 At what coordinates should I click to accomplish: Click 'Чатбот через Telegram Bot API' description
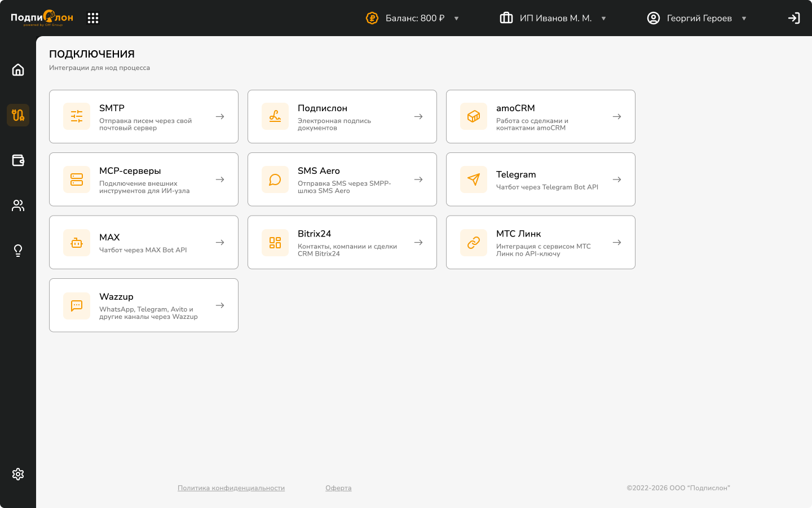pyautogui.click(x=547, y=187)
